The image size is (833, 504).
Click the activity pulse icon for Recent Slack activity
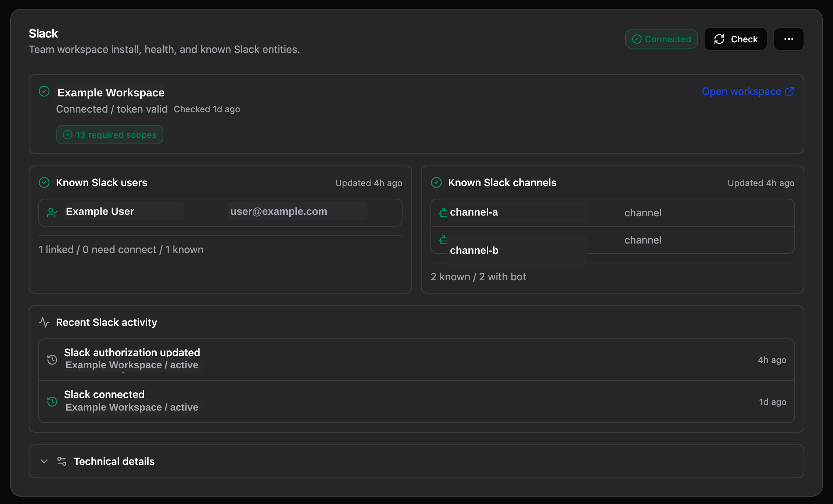coord(44,322)
